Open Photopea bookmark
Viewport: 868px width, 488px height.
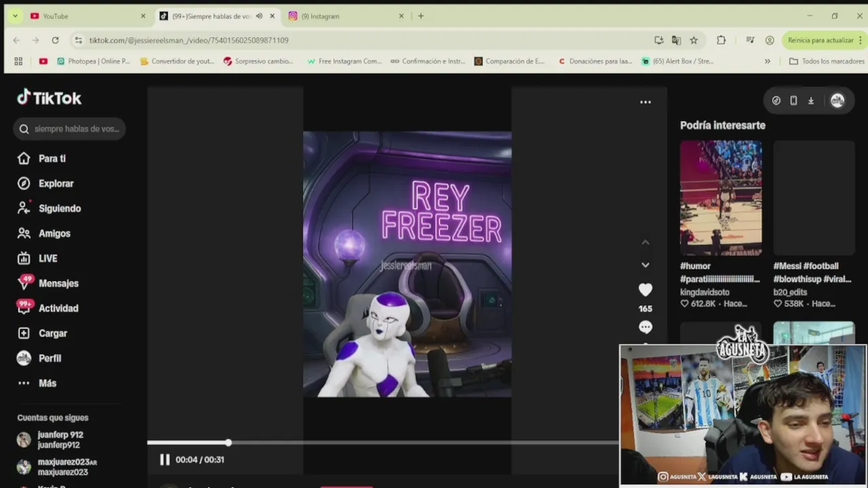coord(94,61)
